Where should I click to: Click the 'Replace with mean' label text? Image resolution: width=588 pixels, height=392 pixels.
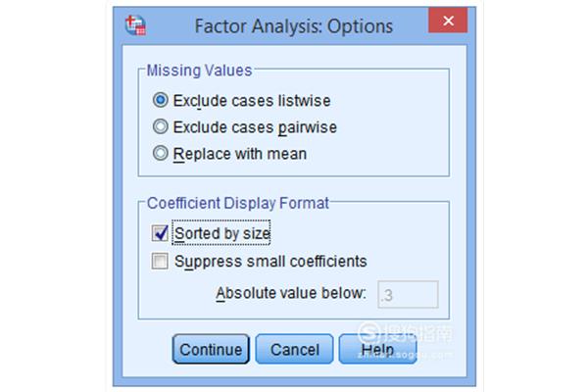[x=240, y=154]
